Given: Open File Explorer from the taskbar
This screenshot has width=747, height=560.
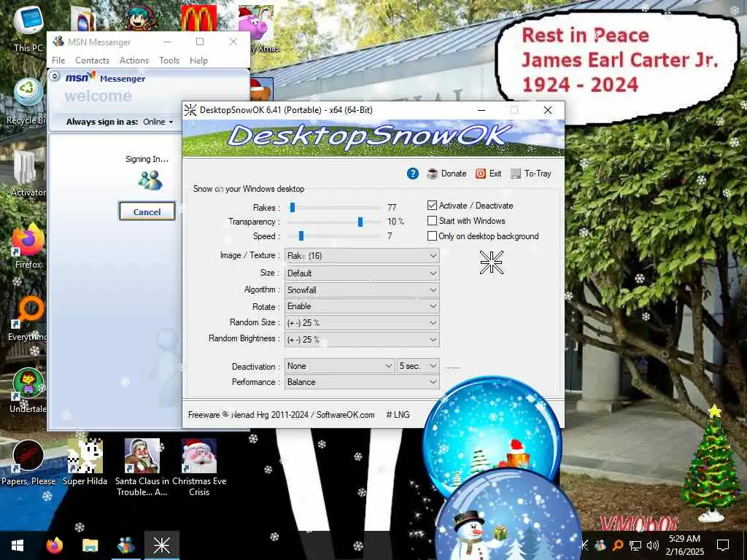Looking at the screenshot, I should (90, 545).
